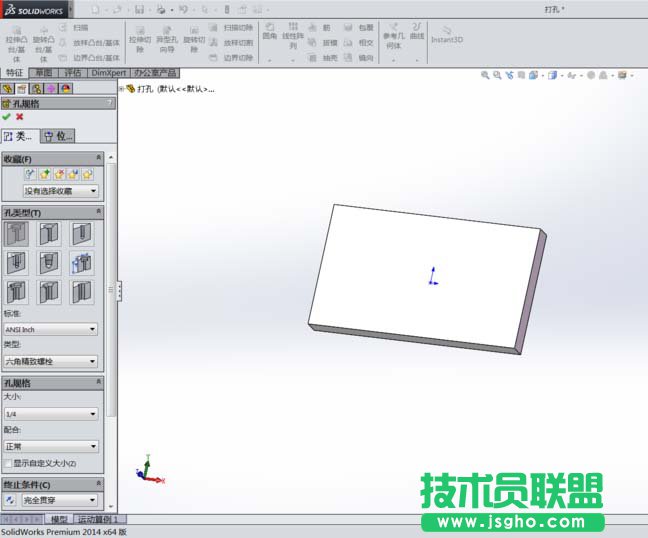Switch to the 位置 positions tab

58,136
